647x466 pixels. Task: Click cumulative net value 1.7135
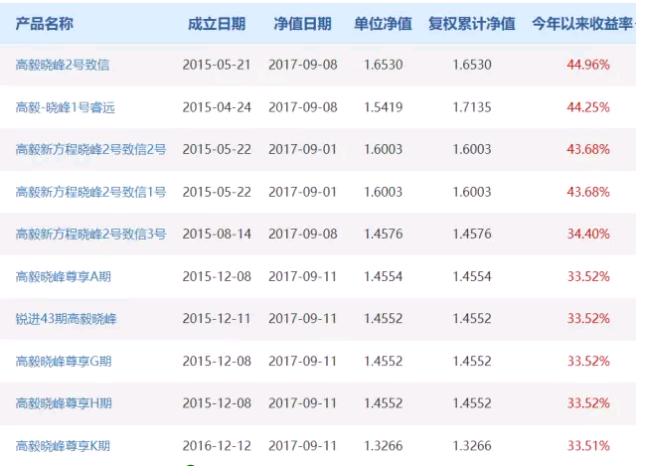tap(472, 107)
